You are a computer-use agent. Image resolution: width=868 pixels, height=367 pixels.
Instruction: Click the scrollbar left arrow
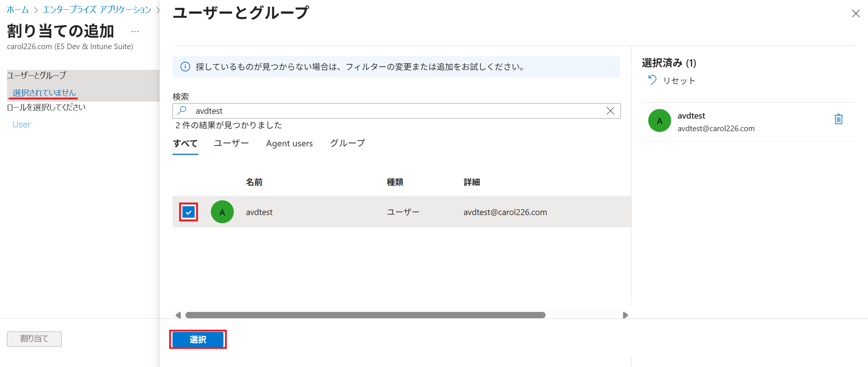(x=178, y=315)
